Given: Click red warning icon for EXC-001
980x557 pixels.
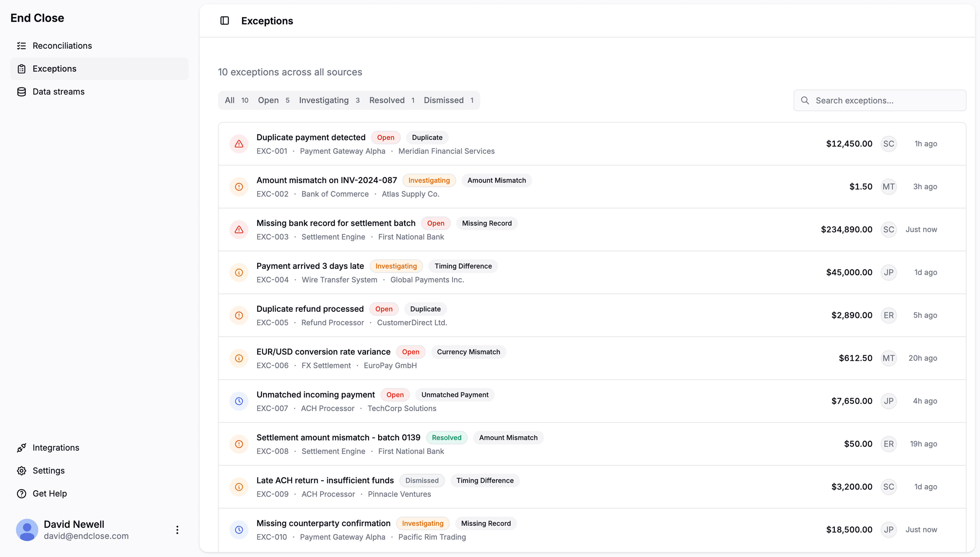Looking at the screenshot, I should coord(239,144).
